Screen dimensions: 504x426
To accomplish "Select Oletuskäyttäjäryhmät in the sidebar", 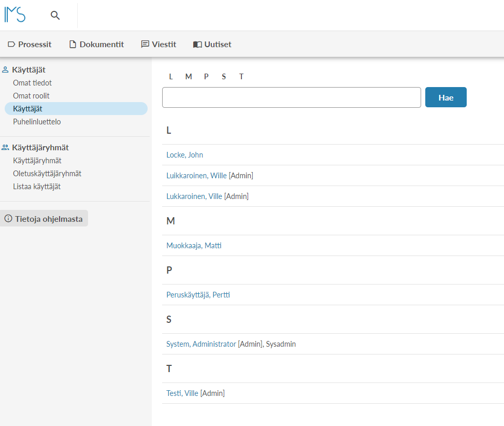I will tap(47, 174).
